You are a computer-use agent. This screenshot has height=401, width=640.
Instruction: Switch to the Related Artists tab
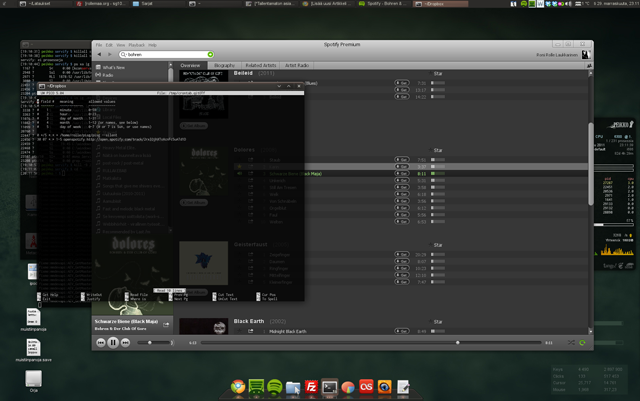pyautogui.click(x=261, y=65)
